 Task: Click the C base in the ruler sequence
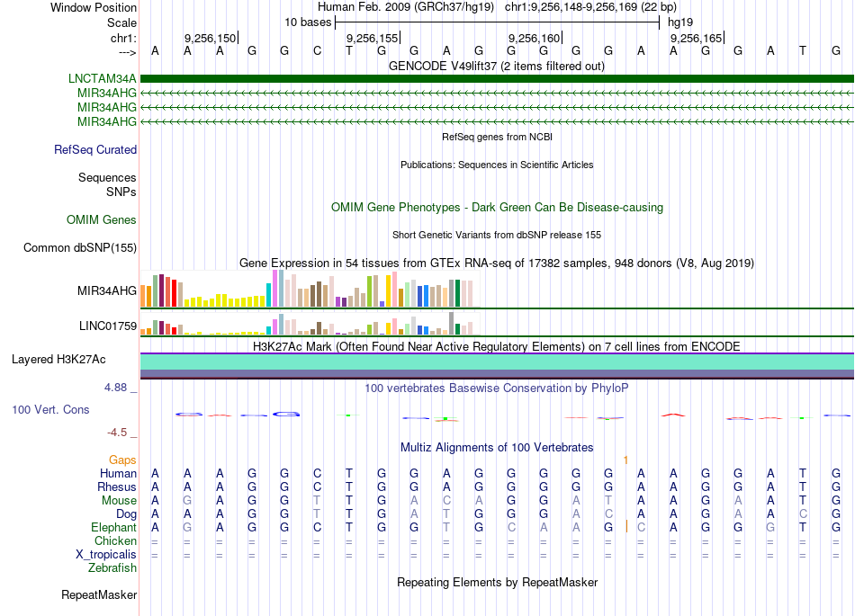click(x=318, y=51)
